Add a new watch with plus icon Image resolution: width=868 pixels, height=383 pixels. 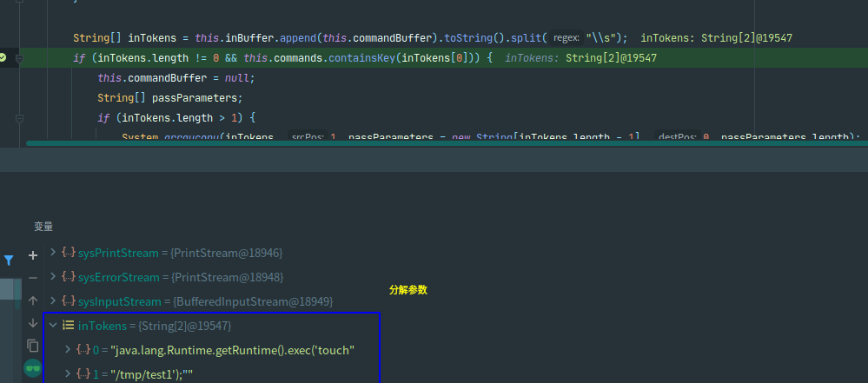(33, 254)
